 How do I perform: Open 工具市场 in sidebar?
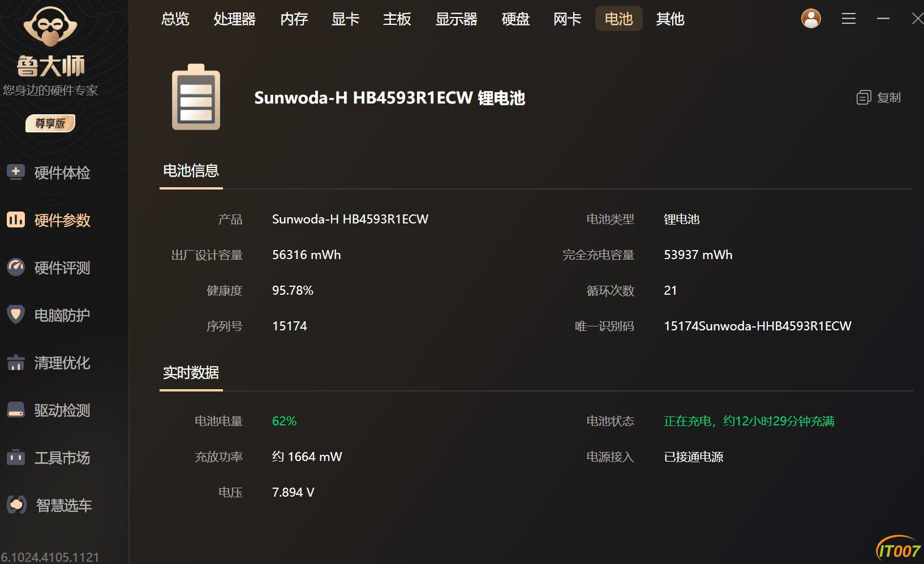click(62, 458)
